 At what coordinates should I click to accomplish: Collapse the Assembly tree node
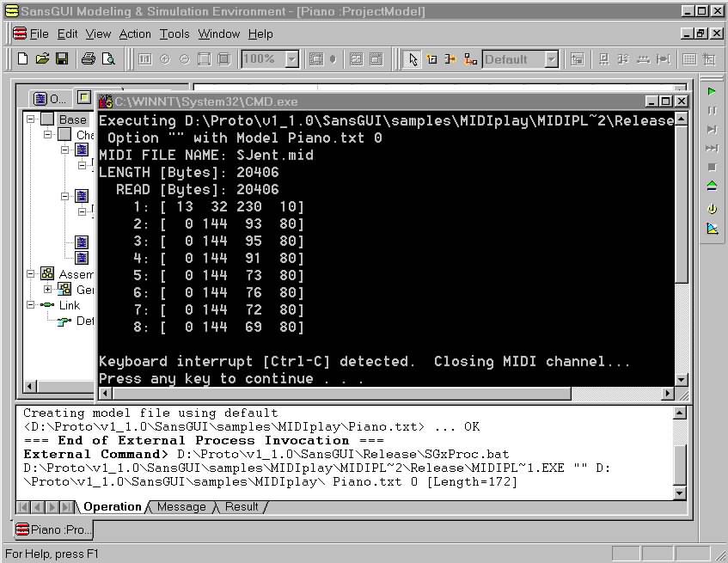[x=31, y=274]
